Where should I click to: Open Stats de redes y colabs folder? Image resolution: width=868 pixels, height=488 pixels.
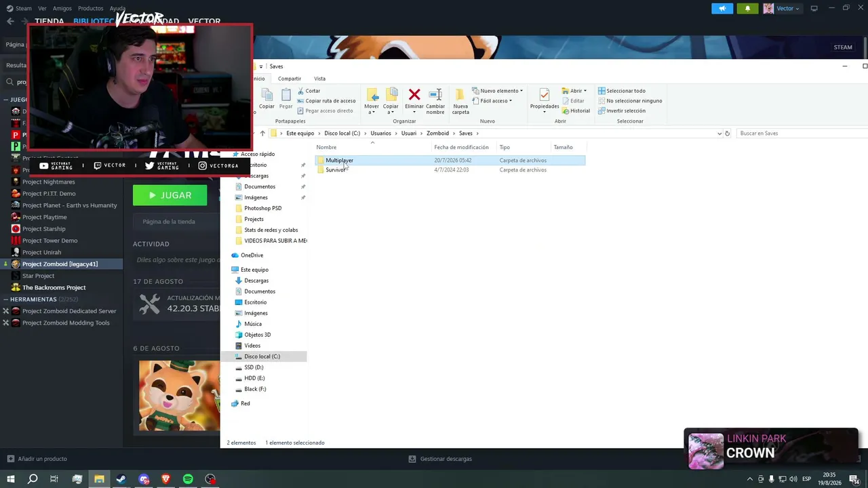(x=271, y=230)
